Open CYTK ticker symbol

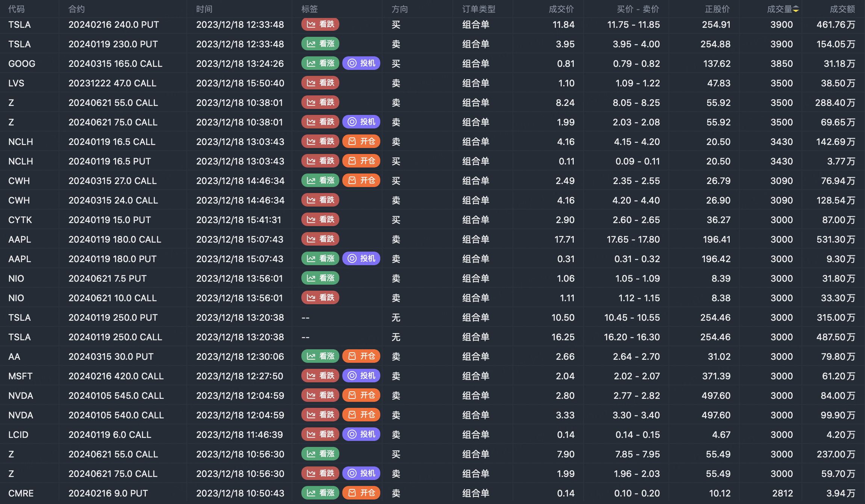(x=20, y=220)
